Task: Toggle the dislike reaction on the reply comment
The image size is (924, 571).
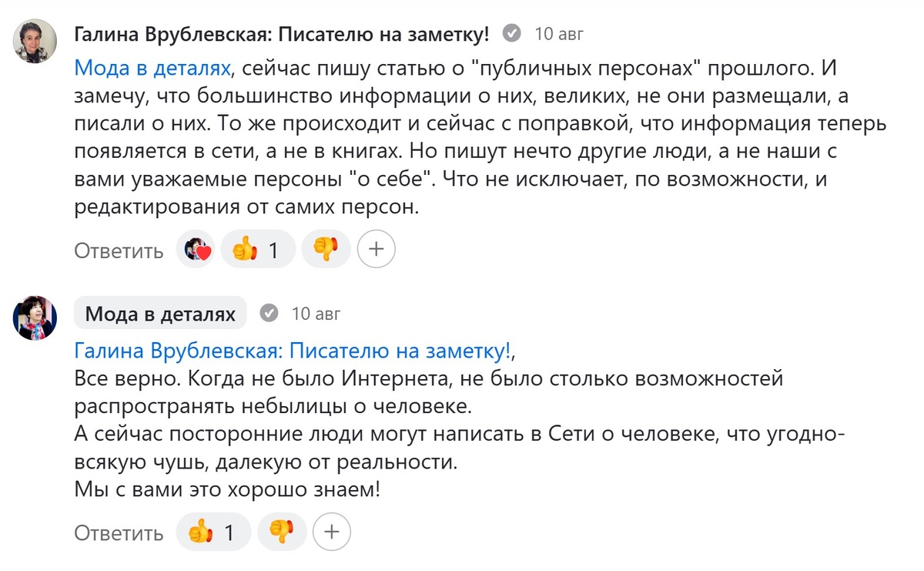Action: [282, 532]
